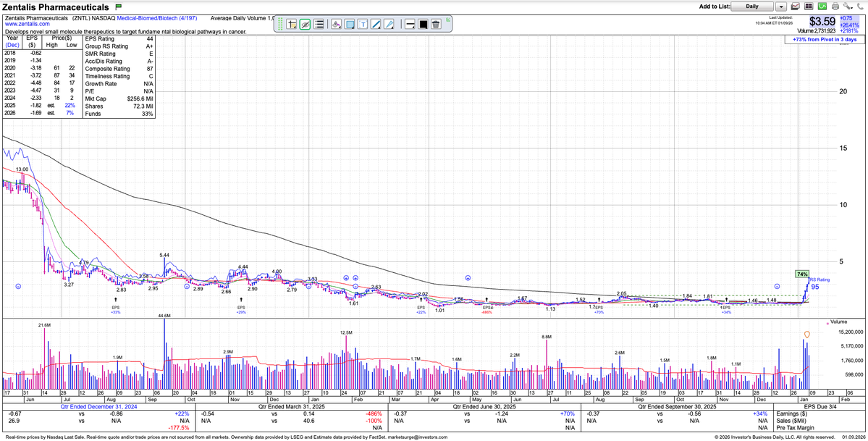Click the +73% from Pivot in 3 days label
This screenshot has height=441, width=868.
pyautogui.click(x=825, y=40)
